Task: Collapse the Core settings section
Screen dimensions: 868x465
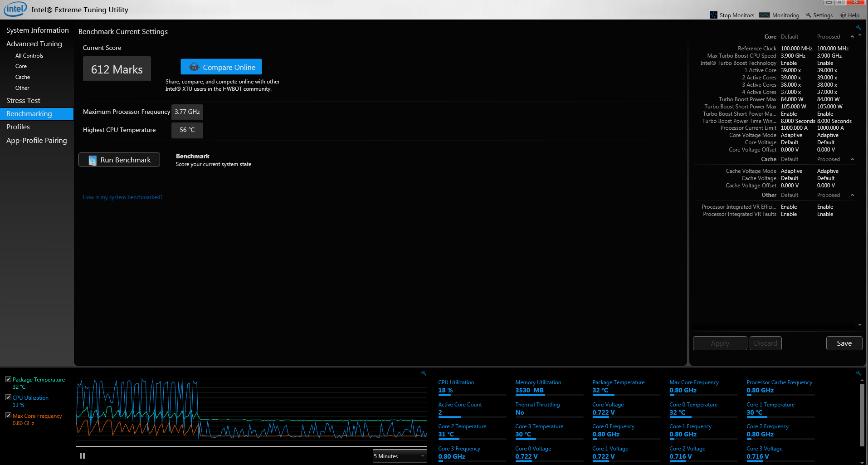Action: tap(852, 37)
